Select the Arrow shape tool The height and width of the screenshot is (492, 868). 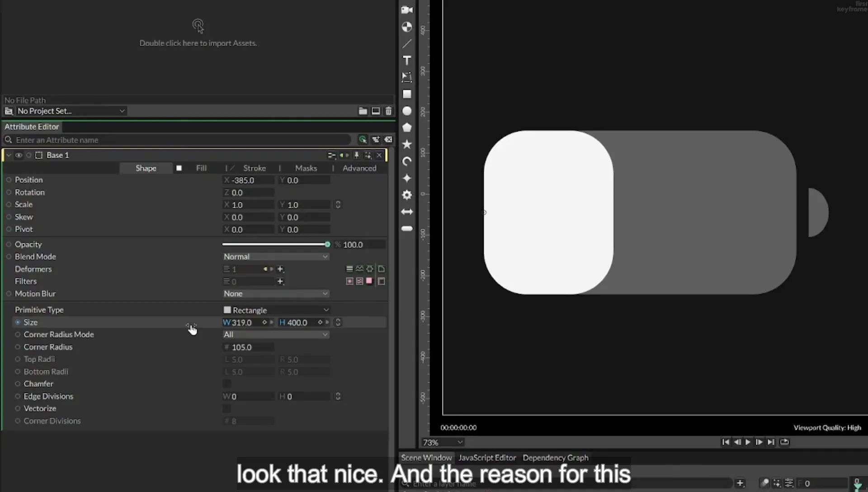point(407,212)
